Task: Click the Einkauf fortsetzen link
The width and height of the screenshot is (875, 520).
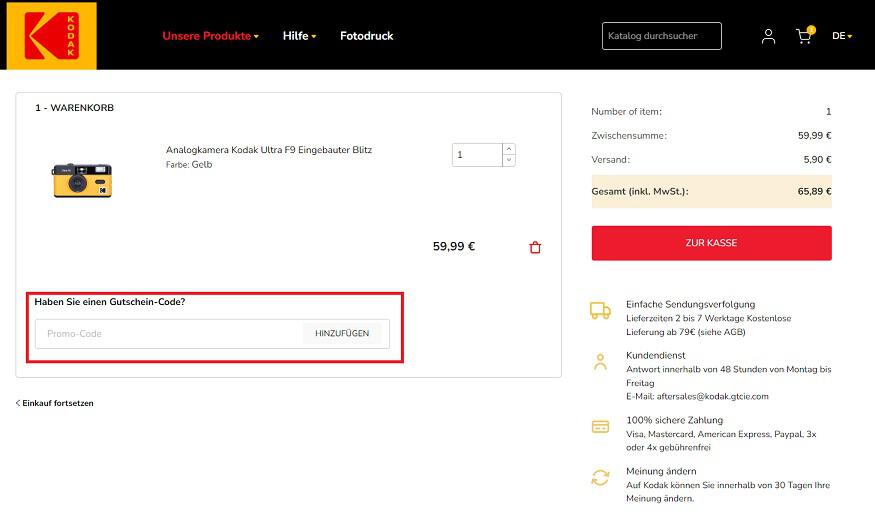Action: pyautogui.click(x=55, y=403)
